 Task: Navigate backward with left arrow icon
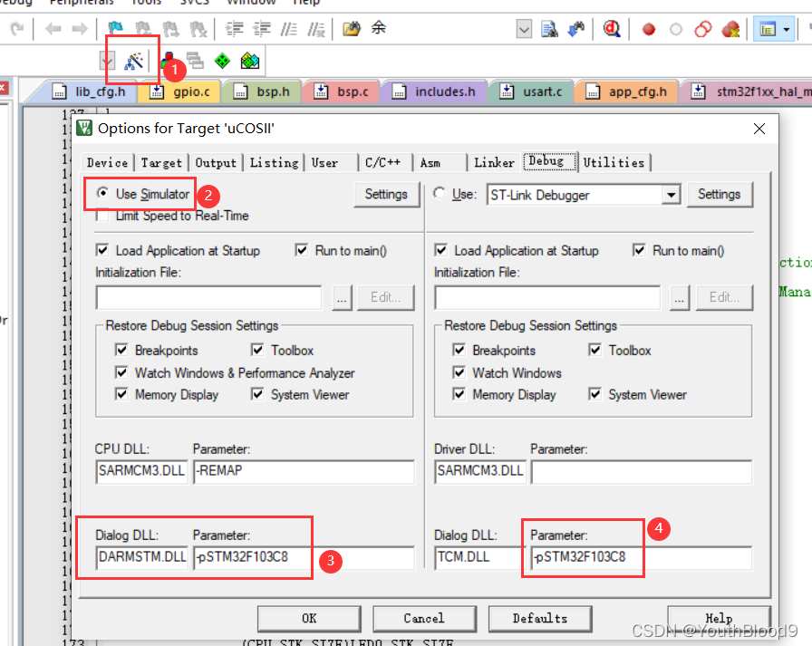point(53,28)
